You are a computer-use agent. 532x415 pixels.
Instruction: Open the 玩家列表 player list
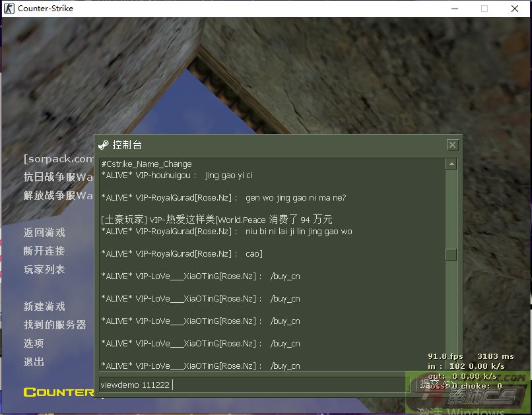click(x=44, y=270)
